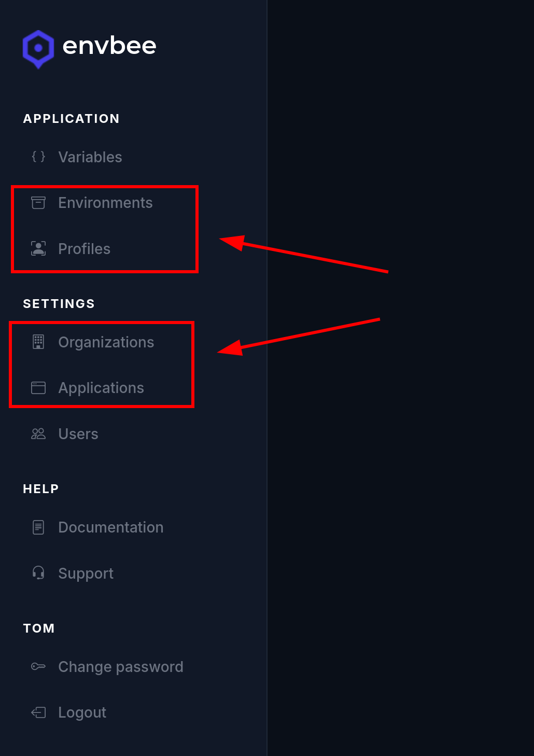The width and height of the screenshot is (534, 756).
Task: Click the Applications window icon
Action: coord(38,388)
